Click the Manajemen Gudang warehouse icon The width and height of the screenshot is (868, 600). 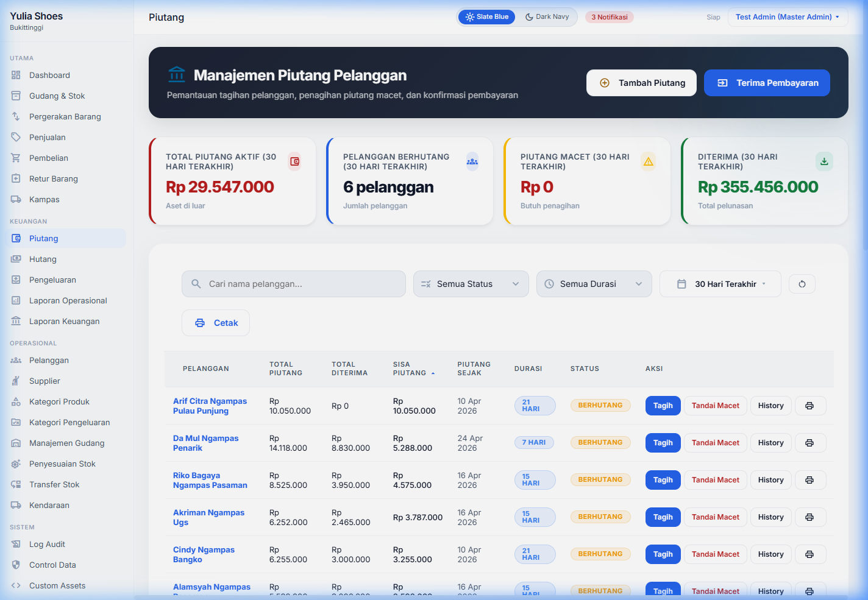click(x=16, y=443)
